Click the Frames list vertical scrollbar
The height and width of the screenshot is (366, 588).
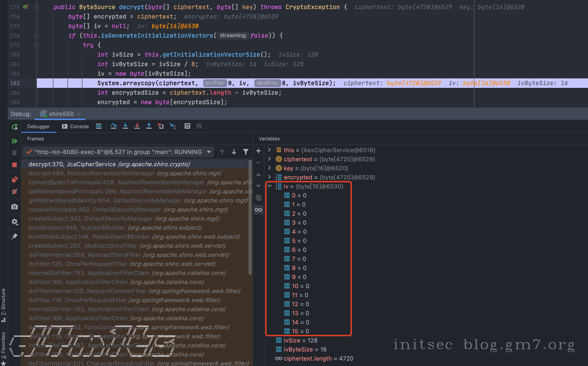pyautogui.click(x=250, y=218)
